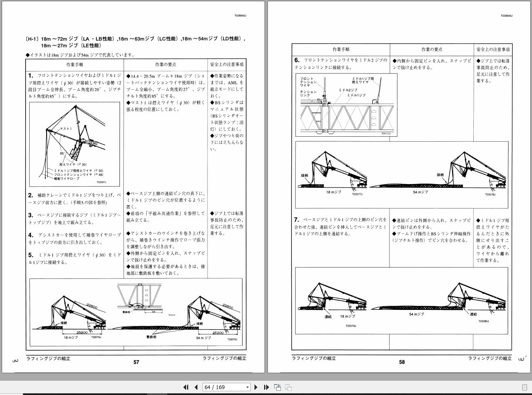Image resolution: width=532 pixels, height=395 pixels.
Task: Click step number 1. on the left page
Action: [x=31, y=75]
